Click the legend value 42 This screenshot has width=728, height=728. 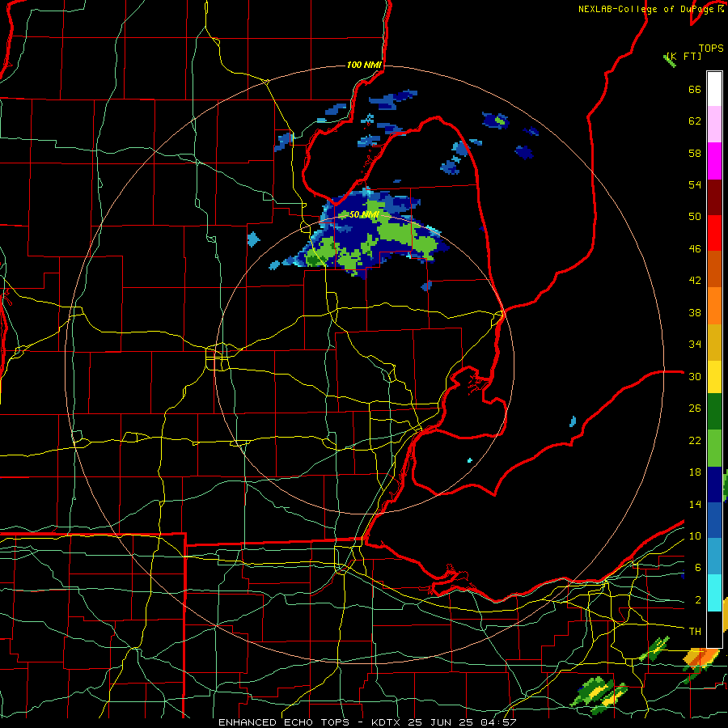tap(695, 281)
